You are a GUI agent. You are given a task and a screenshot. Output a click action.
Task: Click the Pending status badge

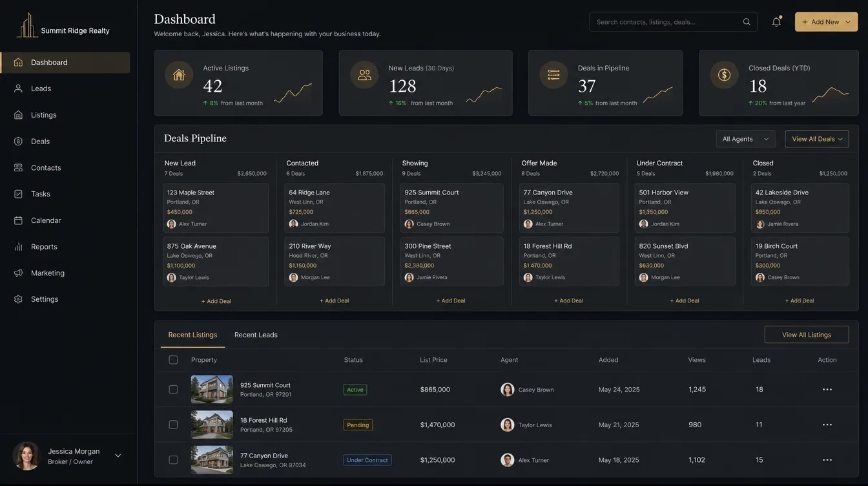pos(358,425)
